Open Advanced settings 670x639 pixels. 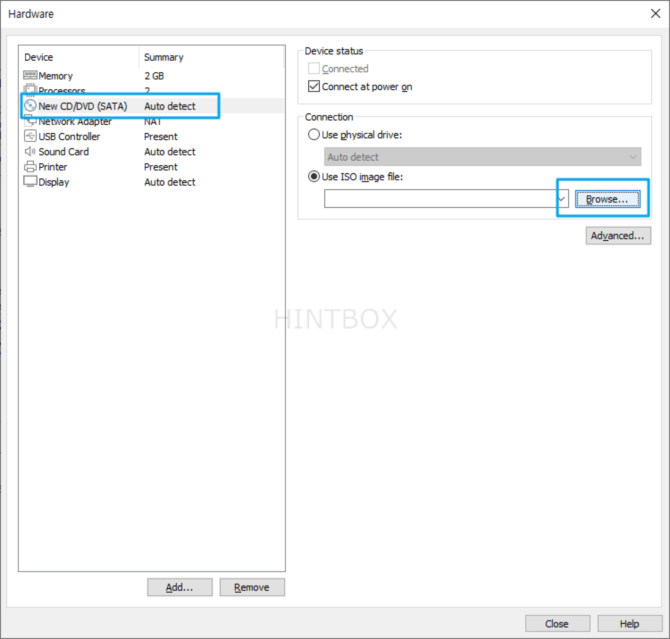click(x=618, y=236)
